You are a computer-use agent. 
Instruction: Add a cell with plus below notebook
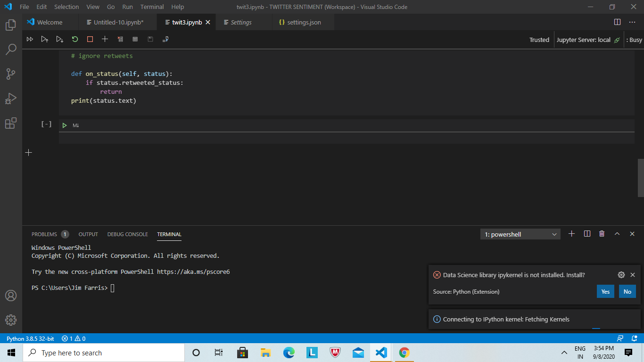click(x=29, y=152)
